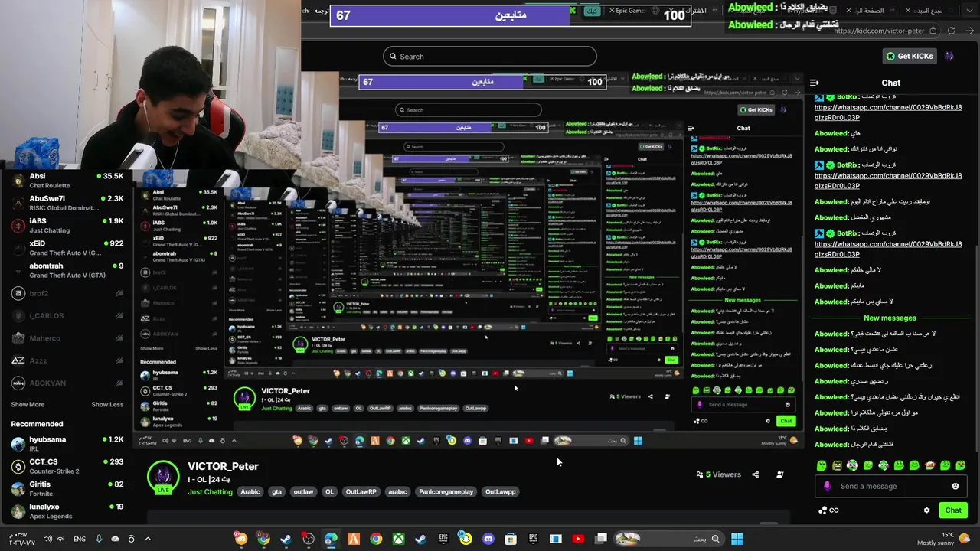Reload the page via browser refresh icon
This screenshot has width=980, height=551.
952,31
